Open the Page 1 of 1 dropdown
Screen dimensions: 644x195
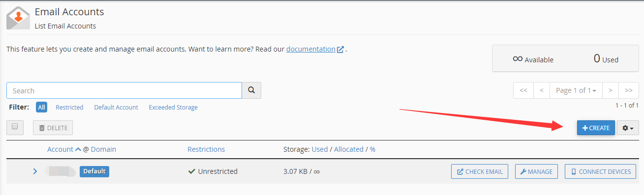(x=576, y=90)
